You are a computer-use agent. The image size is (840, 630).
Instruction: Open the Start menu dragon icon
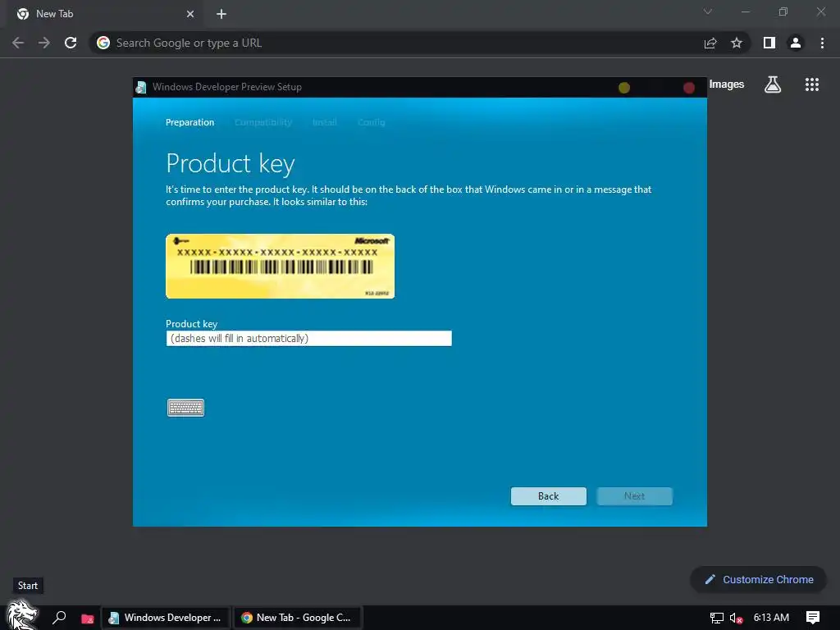21,615
